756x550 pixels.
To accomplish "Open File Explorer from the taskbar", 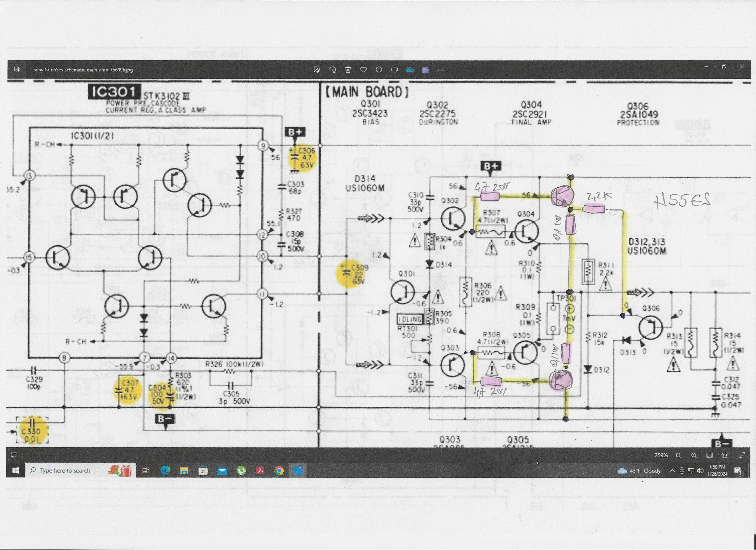I will (x=184, y=471).
